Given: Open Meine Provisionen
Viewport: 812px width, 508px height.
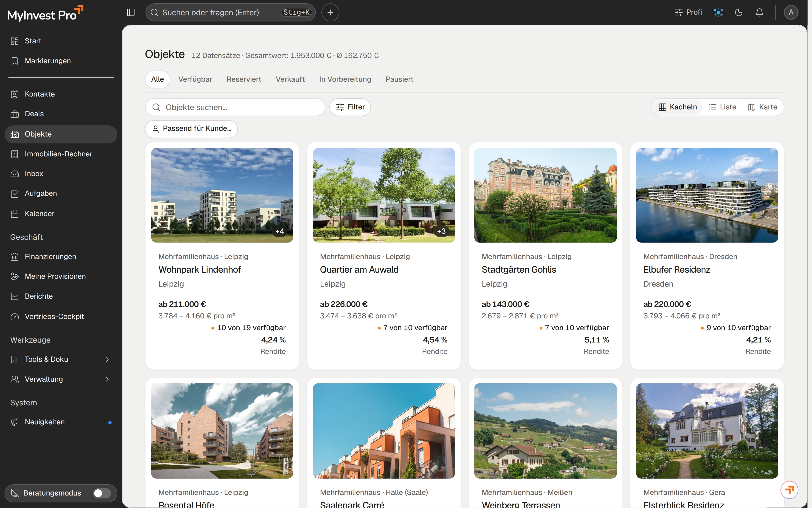Looking at the screenshot, I should (x=61, y=276).
